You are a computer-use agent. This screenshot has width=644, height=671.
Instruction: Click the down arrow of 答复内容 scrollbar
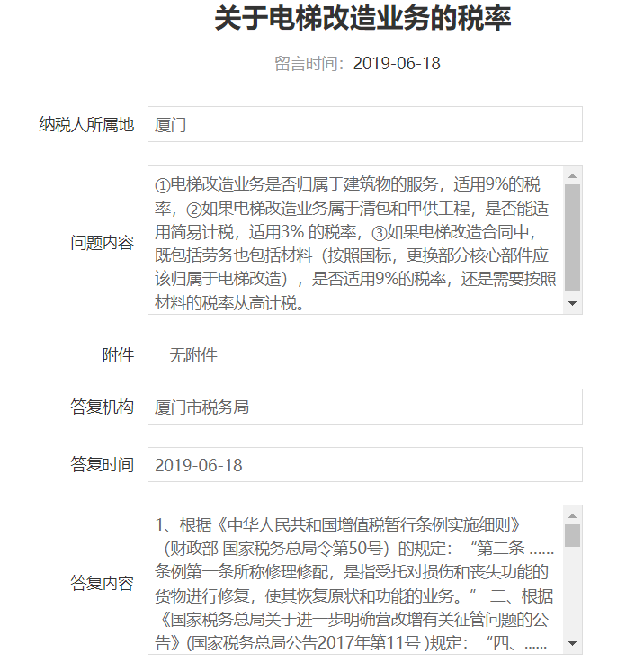point(572,644)
